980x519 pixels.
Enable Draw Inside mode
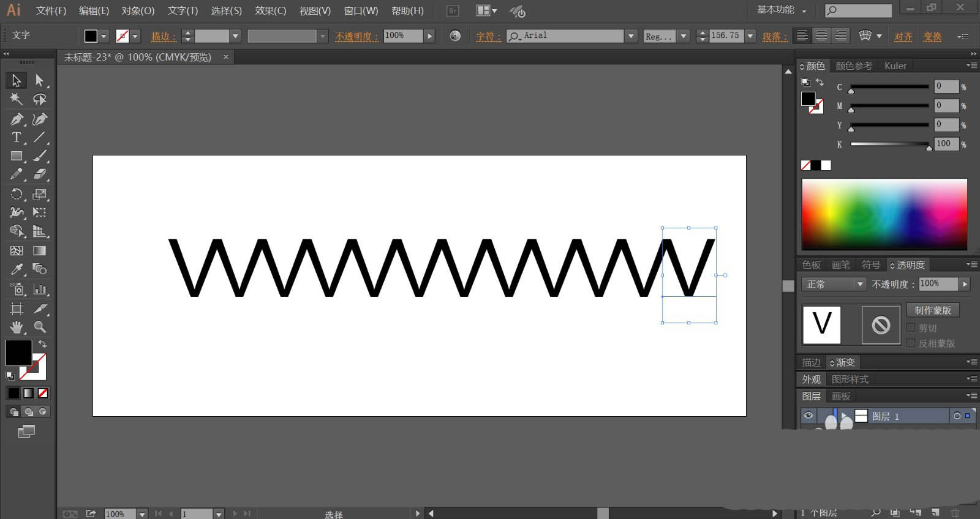[x=43, y=412]
